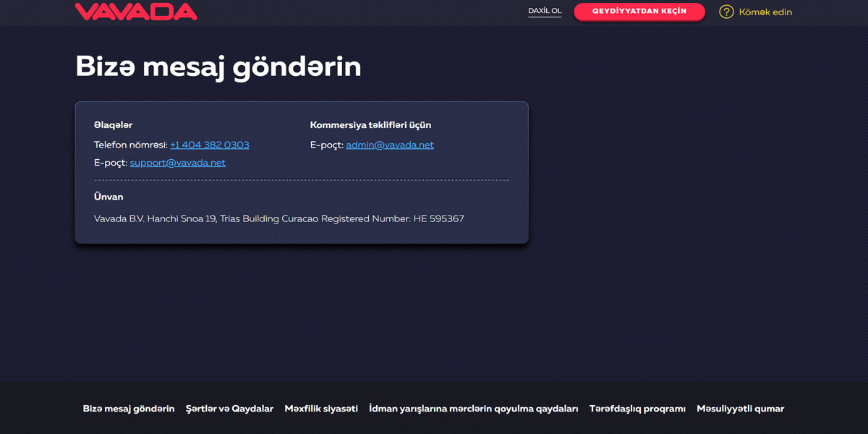Click the Bizə mesaj göndərin page heading
868x434 pixels.
218,67
